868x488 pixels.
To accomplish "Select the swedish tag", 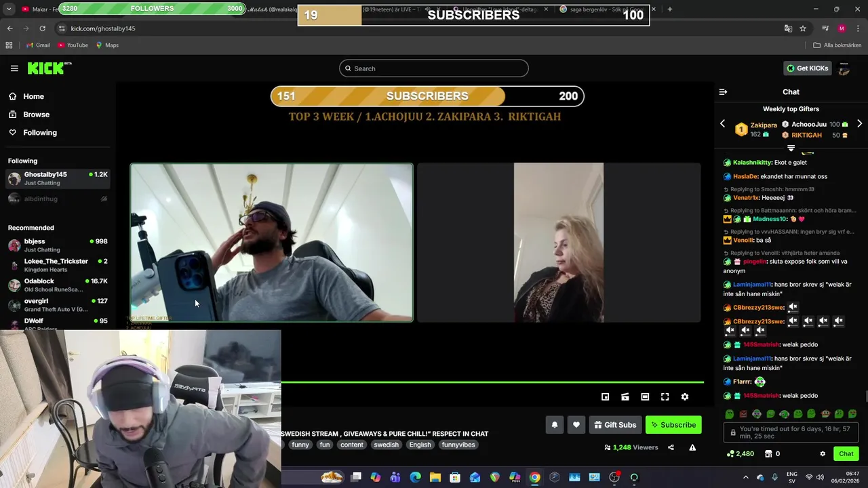I will [x=387, y=445].
